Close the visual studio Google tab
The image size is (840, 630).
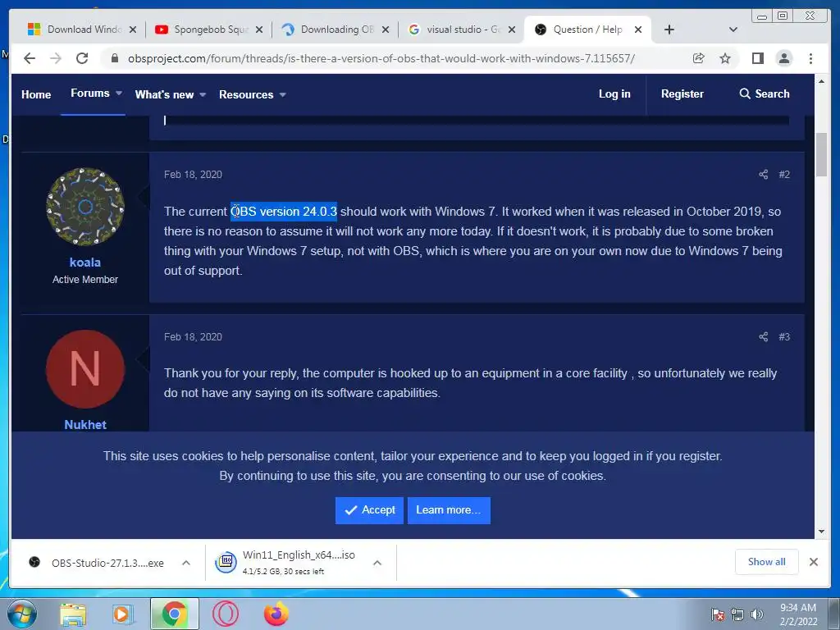click(512, 30)
